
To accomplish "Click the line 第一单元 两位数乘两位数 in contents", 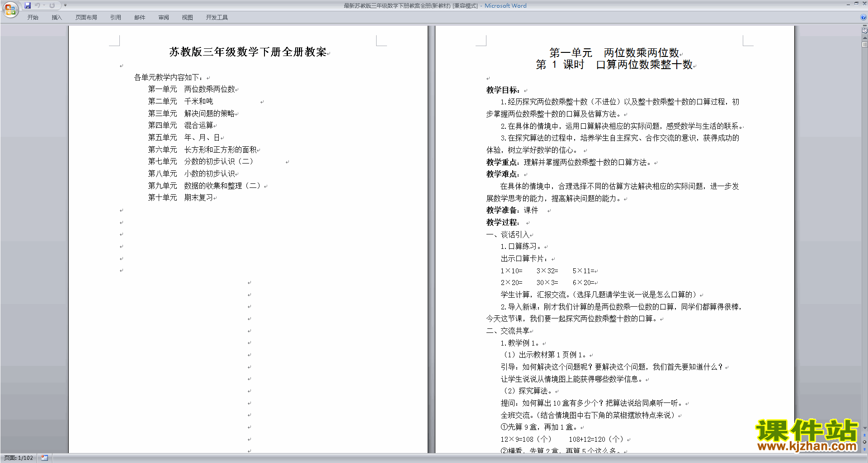I will [192, 89].
